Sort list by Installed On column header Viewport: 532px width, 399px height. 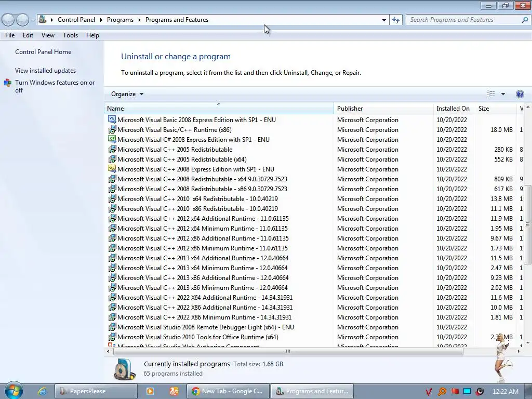coord(454,109)
